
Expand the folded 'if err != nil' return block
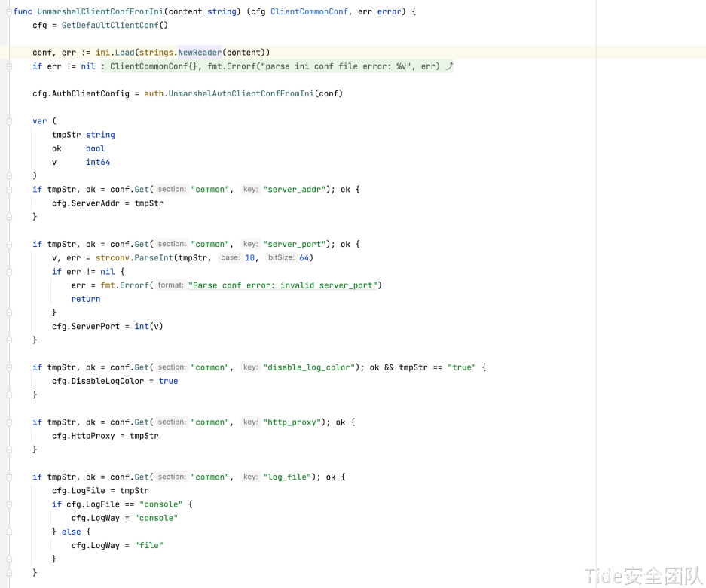click(x=9, y=66)
